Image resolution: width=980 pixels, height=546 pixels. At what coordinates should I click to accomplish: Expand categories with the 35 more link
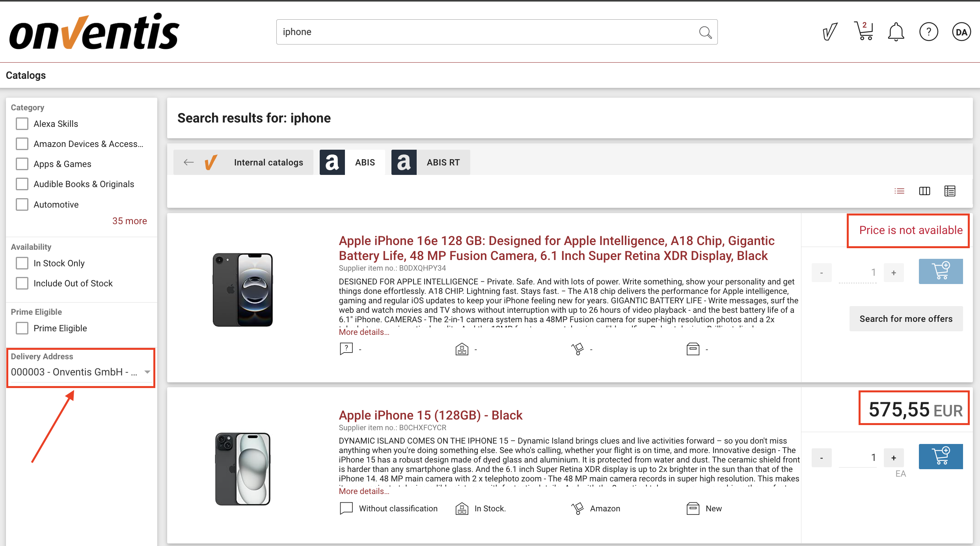pos(129,221)
